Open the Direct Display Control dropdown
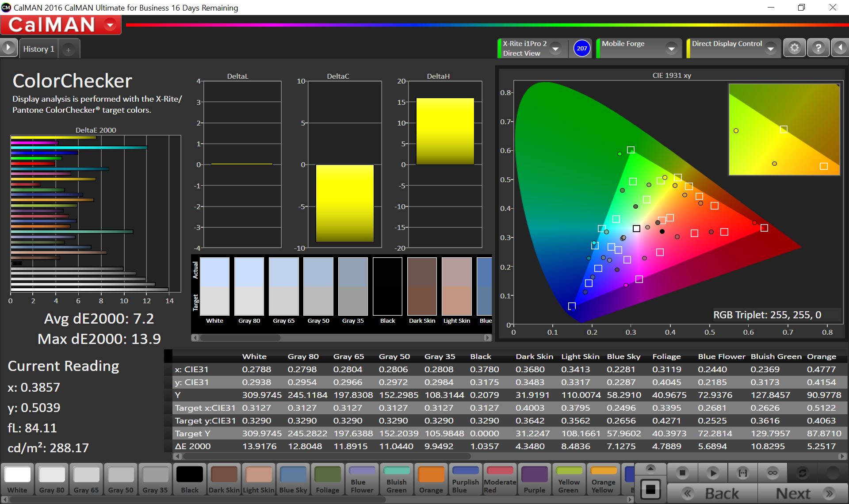This screenshot has height=504, width=849. 771,48
